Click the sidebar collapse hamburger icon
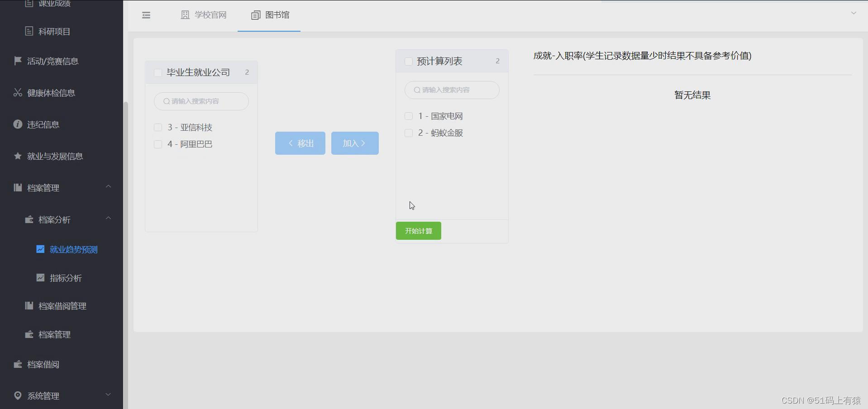This screenshot has width=868, height=409. [146, 15]
